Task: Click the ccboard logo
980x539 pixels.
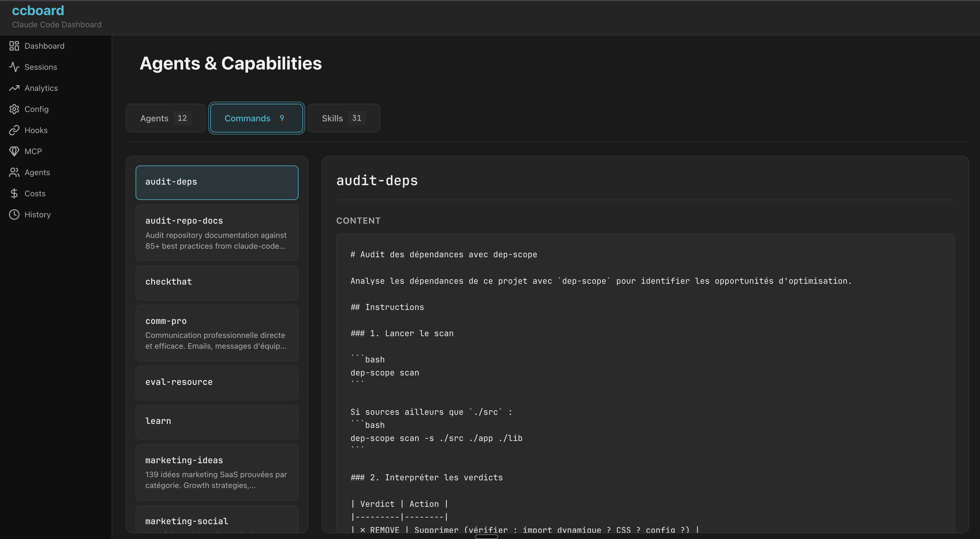Action: [x=38, y=11]
